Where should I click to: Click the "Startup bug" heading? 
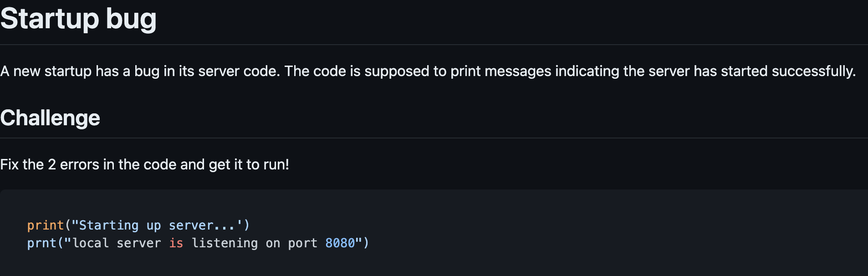(78, 19)
